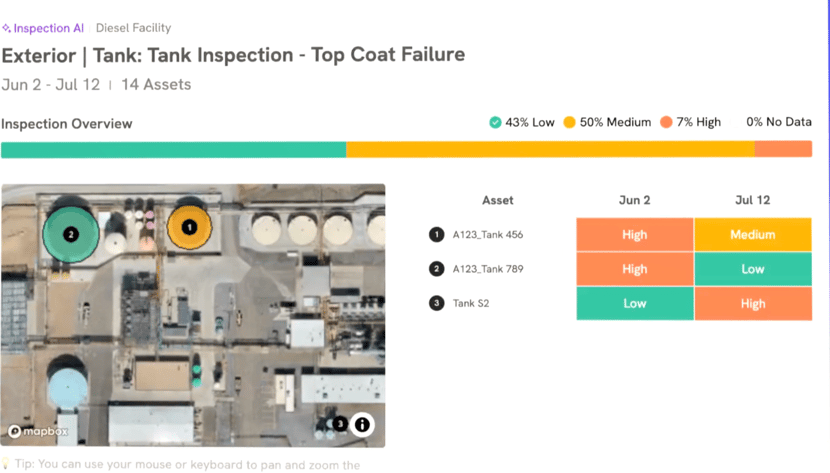Open the Inspection AI link
The width and height of the screenshot is (830, 473).
48,28
